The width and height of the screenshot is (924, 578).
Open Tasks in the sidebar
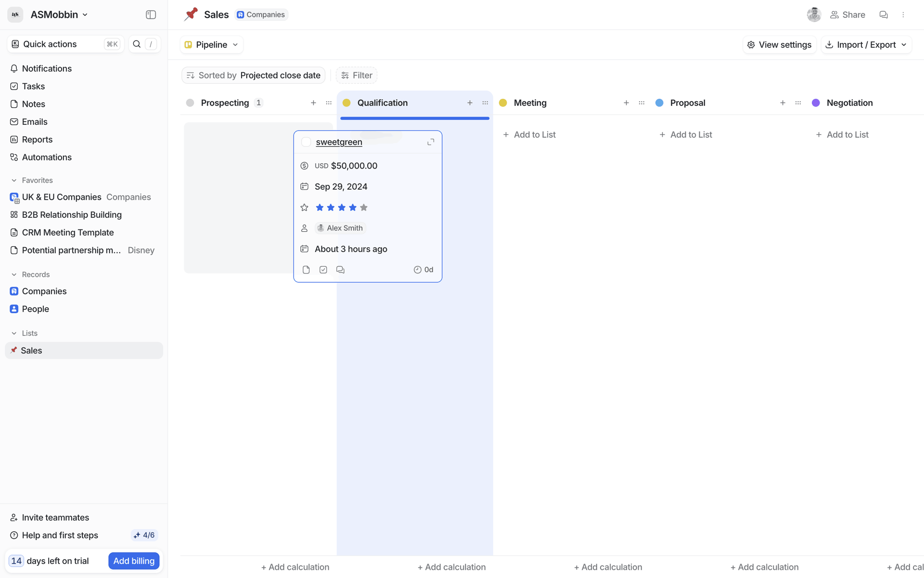(x=84, y=86)
